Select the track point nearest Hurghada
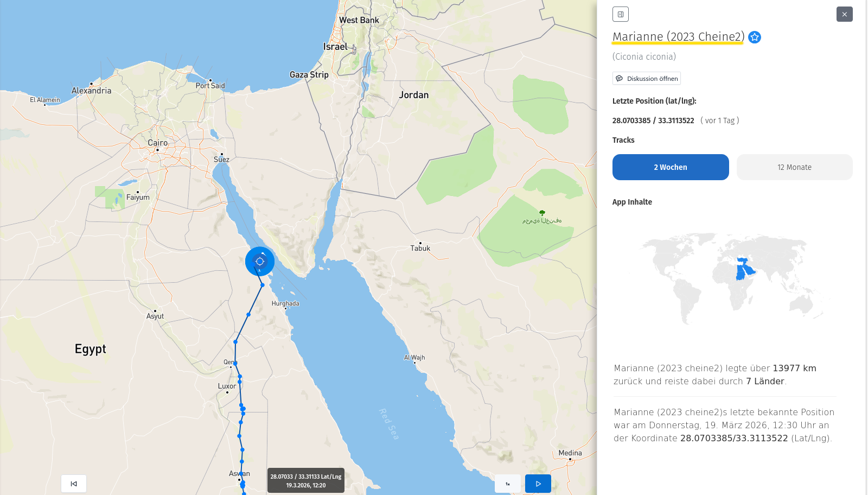Viewport: 868px width, 495px height. pyautogui.click(x=263, y=285)
